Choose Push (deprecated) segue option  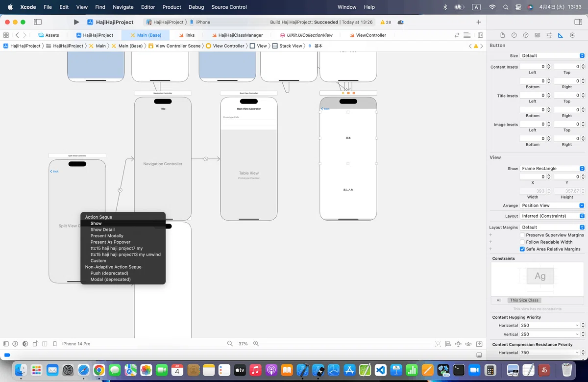click(x=123, y=273)
